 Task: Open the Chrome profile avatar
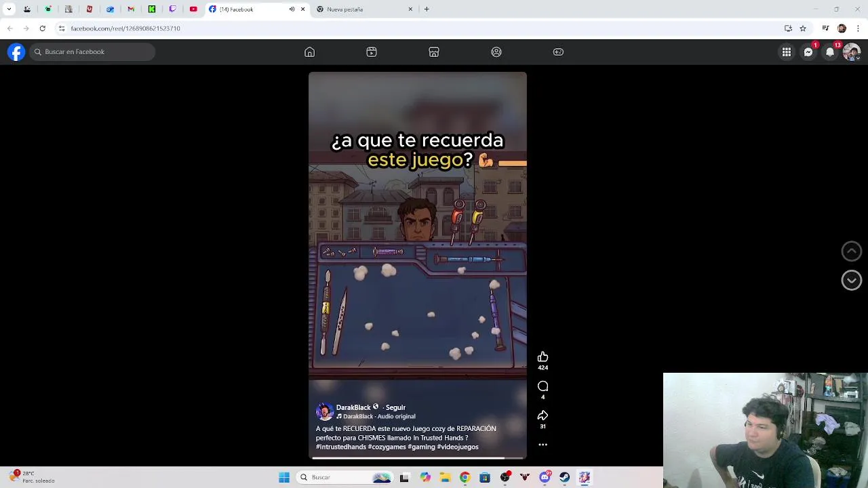pyautogui.click(x=842, y=28)
